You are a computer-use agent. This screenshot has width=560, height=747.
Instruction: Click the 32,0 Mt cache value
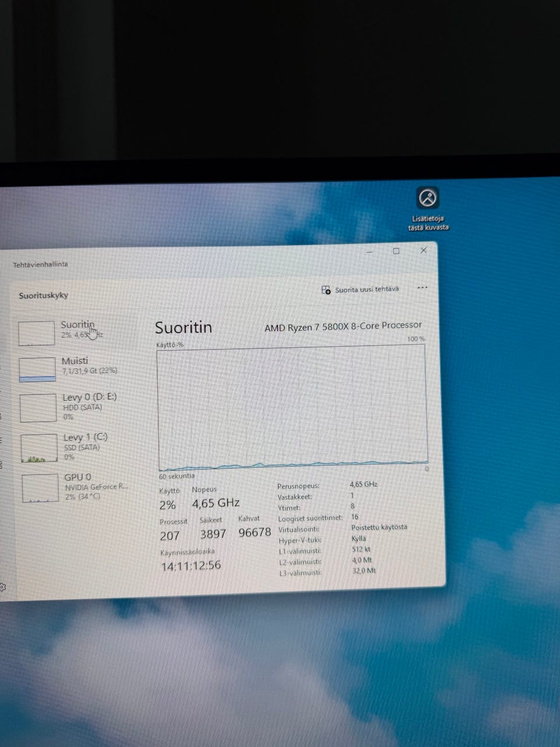364,571
